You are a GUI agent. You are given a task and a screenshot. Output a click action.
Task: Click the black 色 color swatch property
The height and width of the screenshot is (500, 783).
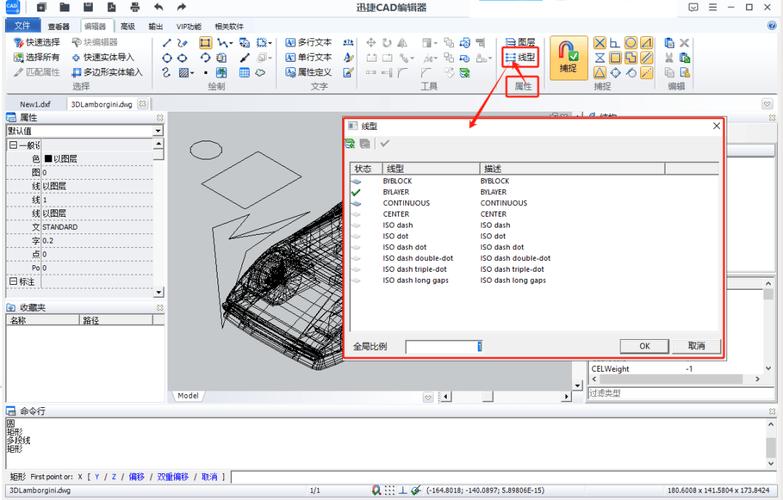coord(47,159)
